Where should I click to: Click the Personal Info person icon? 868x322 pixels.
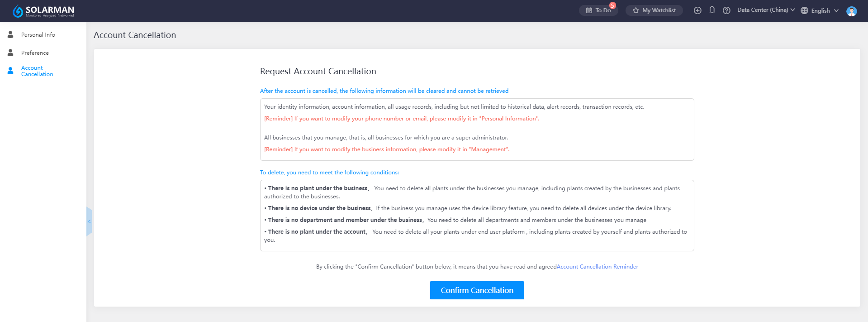(10, 34)
